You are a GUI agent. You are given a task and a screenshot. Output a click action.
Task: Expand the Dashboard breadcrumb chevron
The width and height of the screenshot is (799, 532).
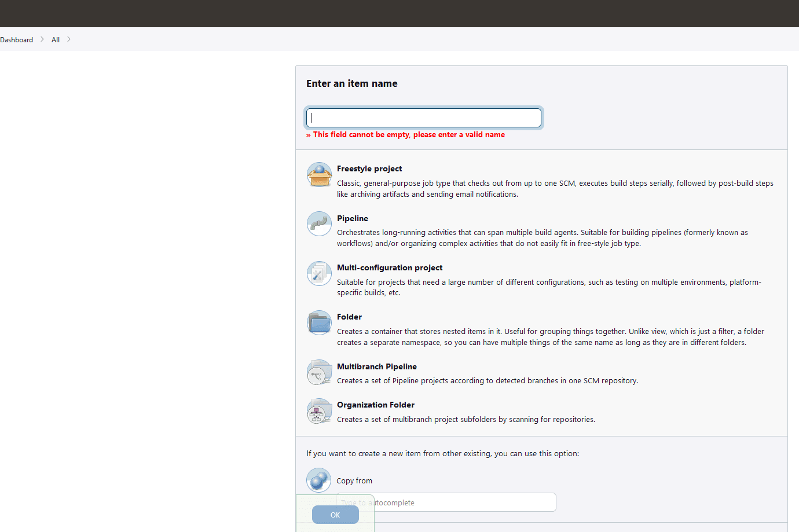pos(42,39)
